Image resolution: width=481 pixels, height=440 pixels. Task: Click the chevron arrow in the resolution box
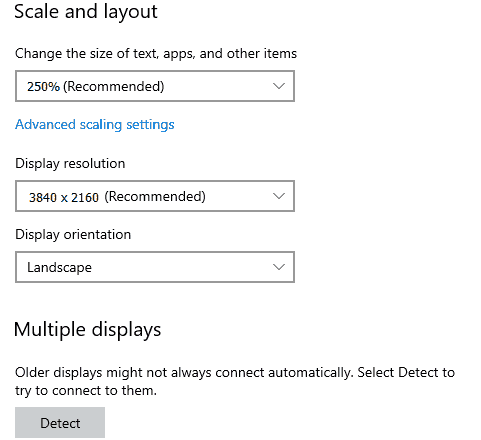tap(279, 196)
